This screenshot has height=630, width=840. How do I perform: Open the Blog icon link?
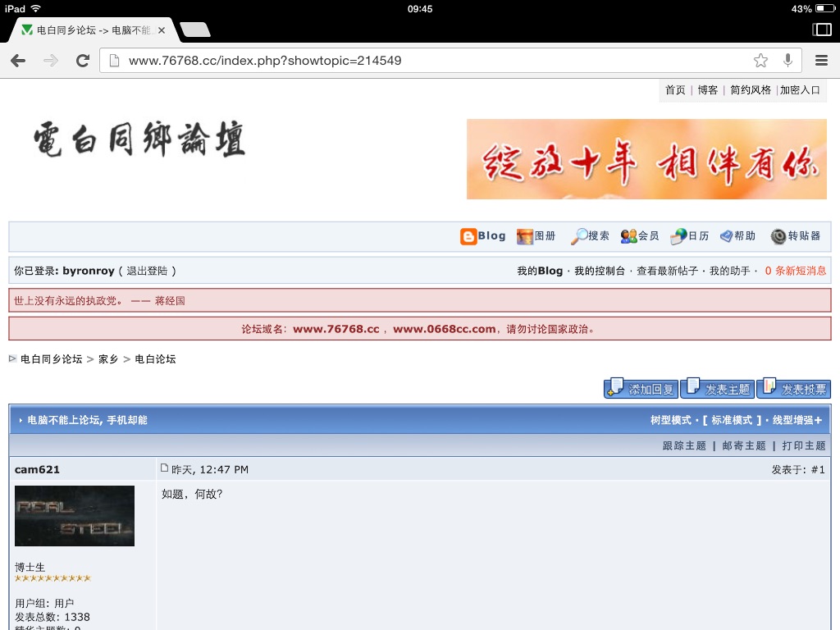483,236
